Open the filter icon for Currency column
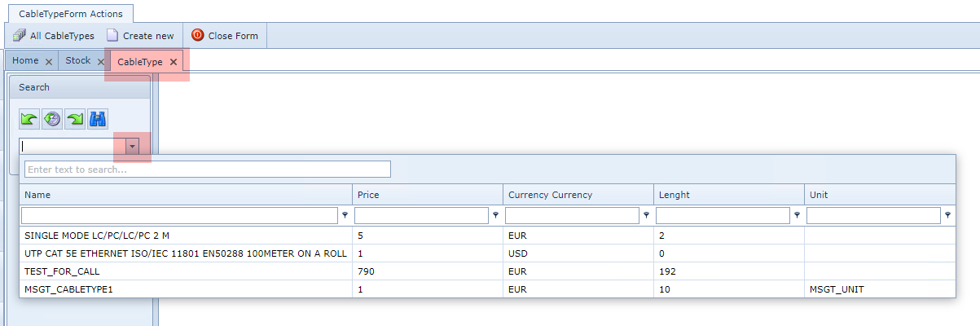Image resolution: width=980 pixels, height=326 pixels. (x=647, y=216)
